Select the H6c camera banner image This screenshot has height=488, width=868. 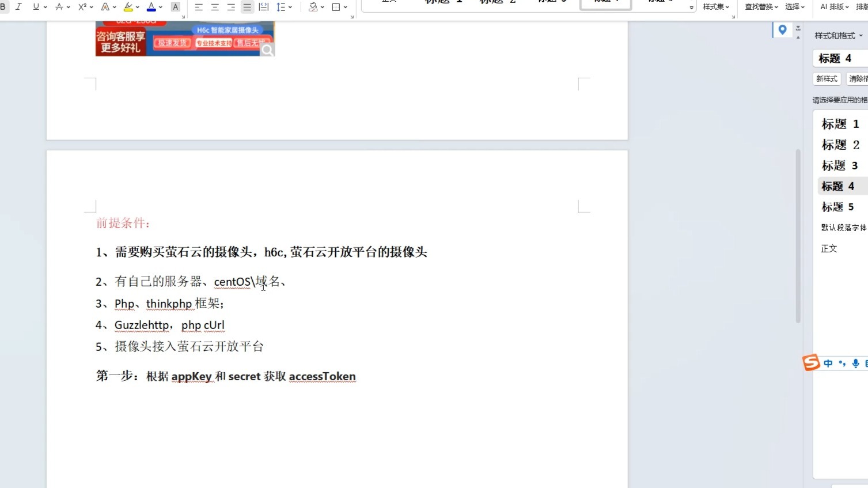coord(184,39)
